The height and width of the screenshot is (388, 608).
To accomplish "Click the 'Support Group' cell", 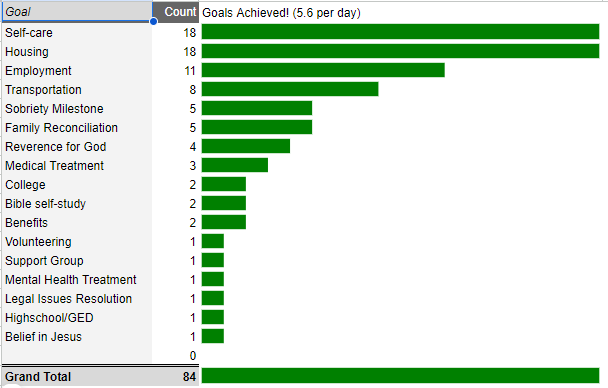I will pos(77,260).
